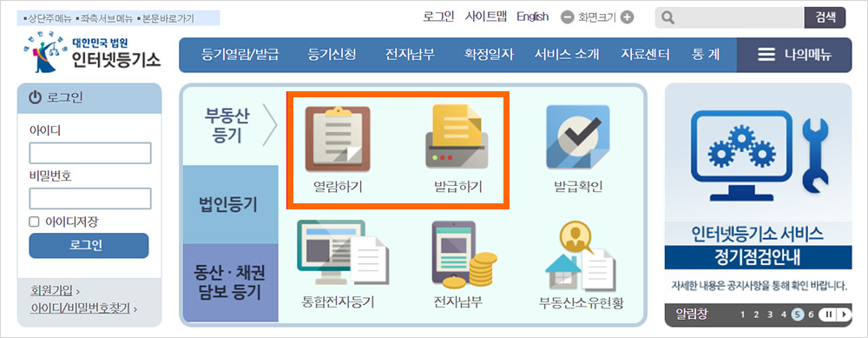868x338 pixels.
Task: Open the 발급확인 checkmark icon
Action: [x=578, y=137]
